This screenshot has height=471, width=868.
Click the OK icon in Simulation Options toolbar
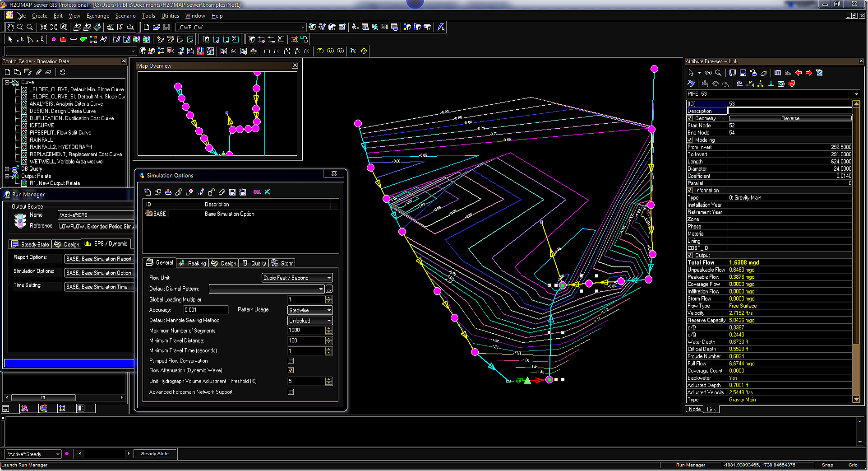click(x=257, y=192)
